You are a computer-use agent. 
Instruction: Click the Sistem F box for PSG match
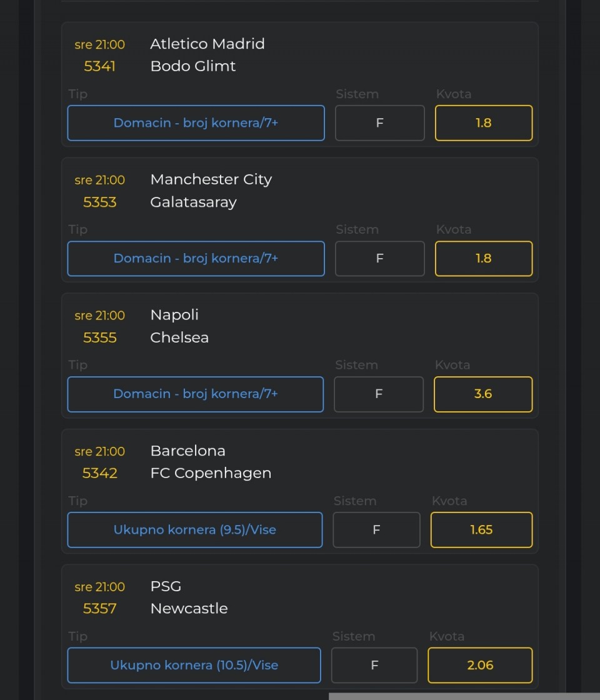tap(374, 666)
